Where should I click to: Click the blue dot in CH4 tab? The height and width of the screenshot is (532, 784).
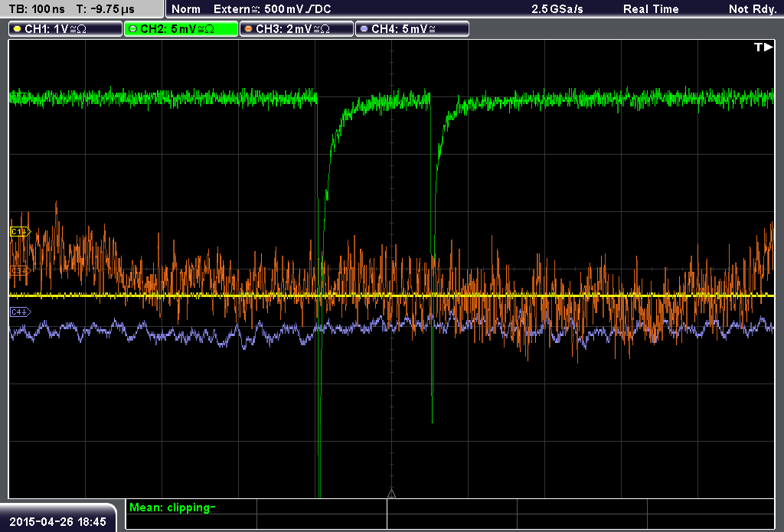coord(364,29)
